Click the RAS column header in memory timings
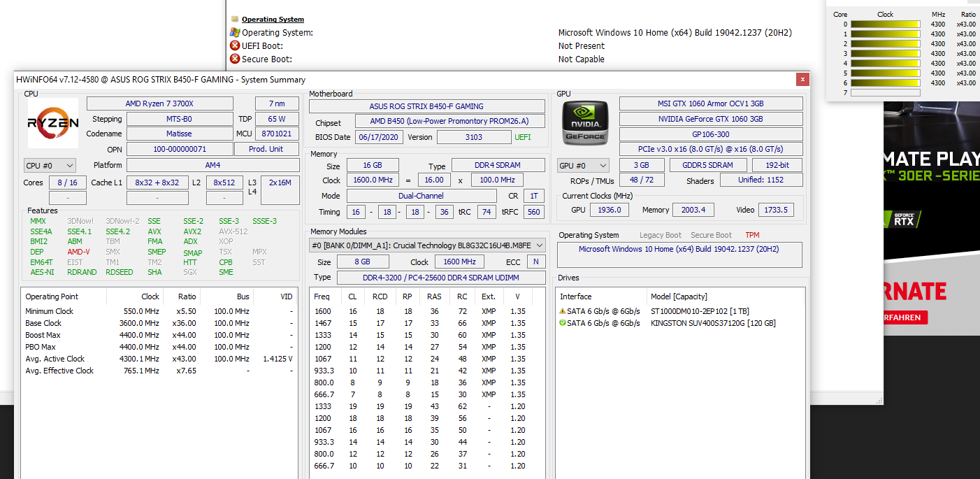The width and height of the screenshot is (980, 479). [x=434, y=296]
